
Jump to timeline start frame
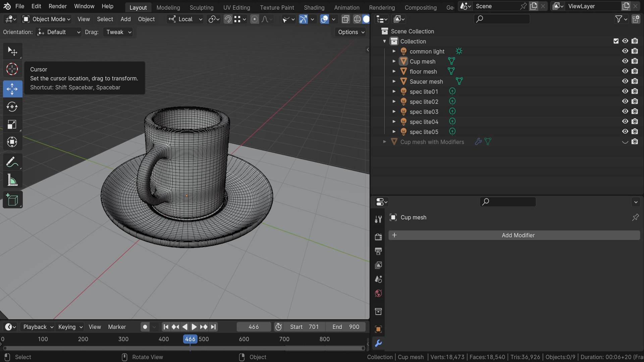pos(166,327)
